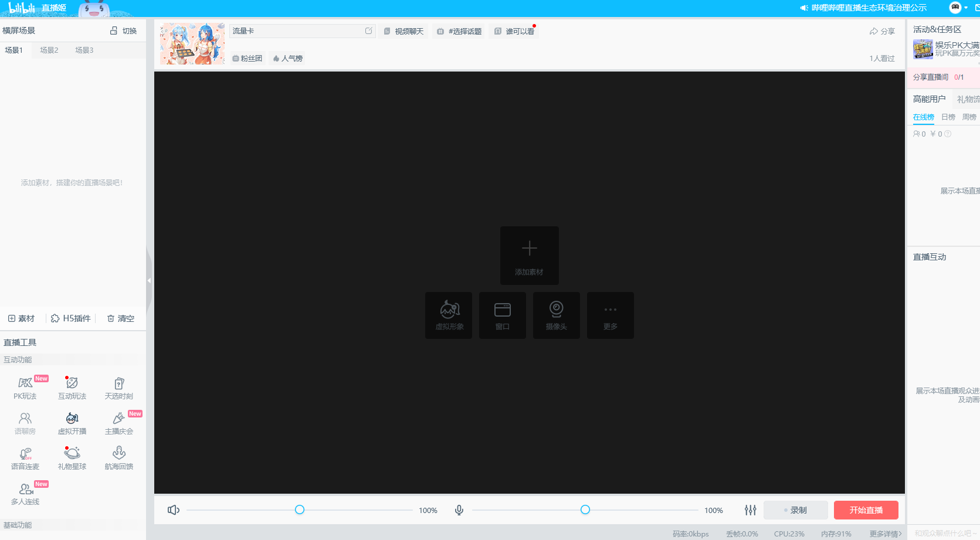The width and height of the screenshot is (980, 540).
Task: Collapse the left panel handle
Action: tap(149, 280)
